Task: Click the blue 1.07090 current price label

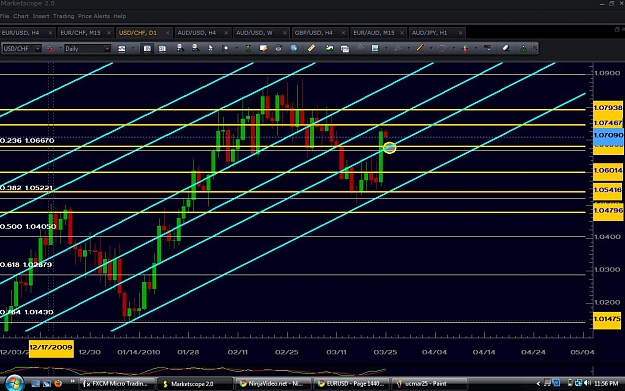Action: click(x=608, y=136)
